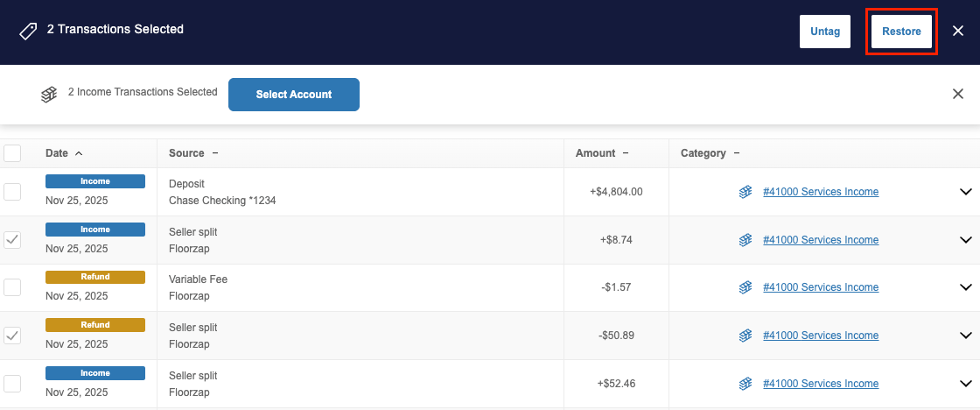Dismiss the Income Transactions Selected banner
Screen dimensions: 980x410
point(958,94)
